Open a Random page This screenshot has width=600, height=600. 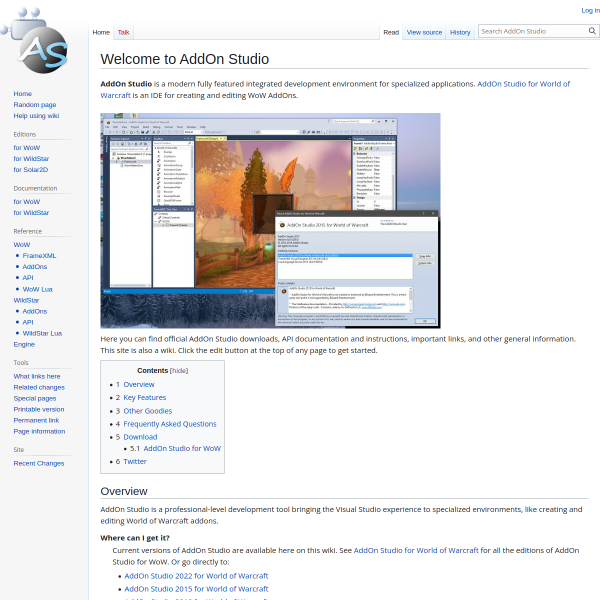35,105
